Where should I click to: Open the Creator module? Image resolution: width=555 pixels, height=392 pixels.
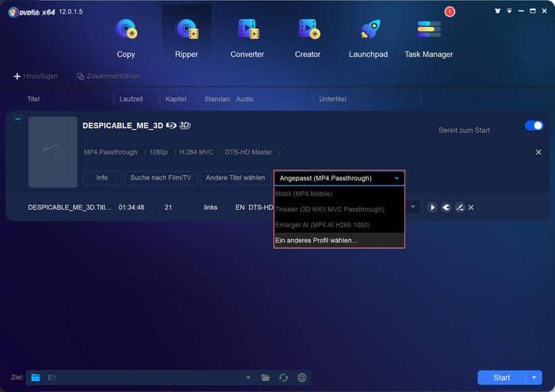tap(308, 39)
